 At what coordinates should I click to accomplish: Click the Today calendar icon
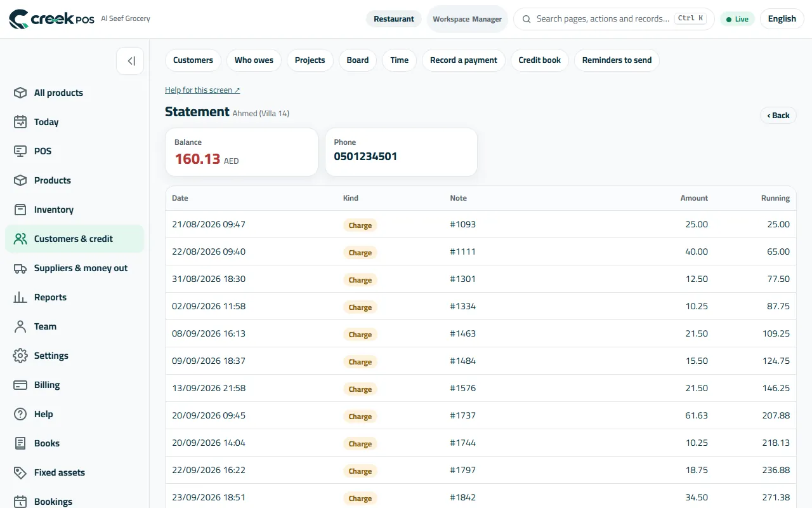point(20,122)
